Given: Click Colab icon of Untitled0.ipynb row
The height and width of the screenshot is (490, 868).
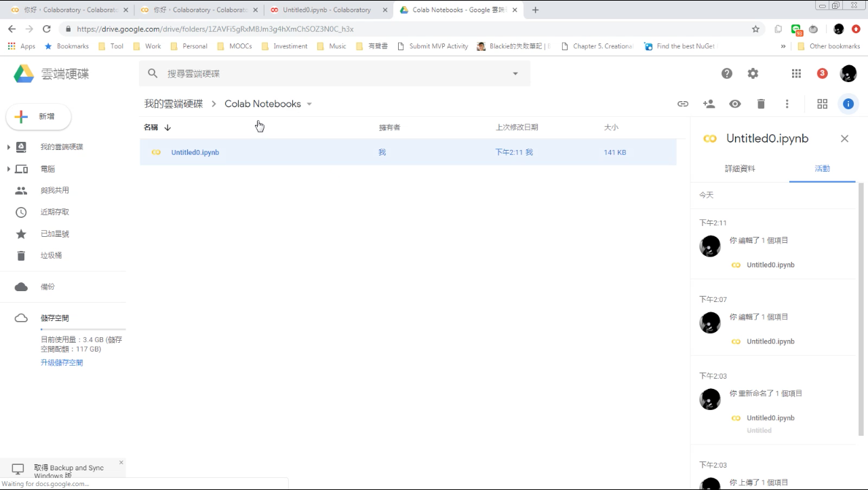Looking at the screenshot, I should click(156, 153).
